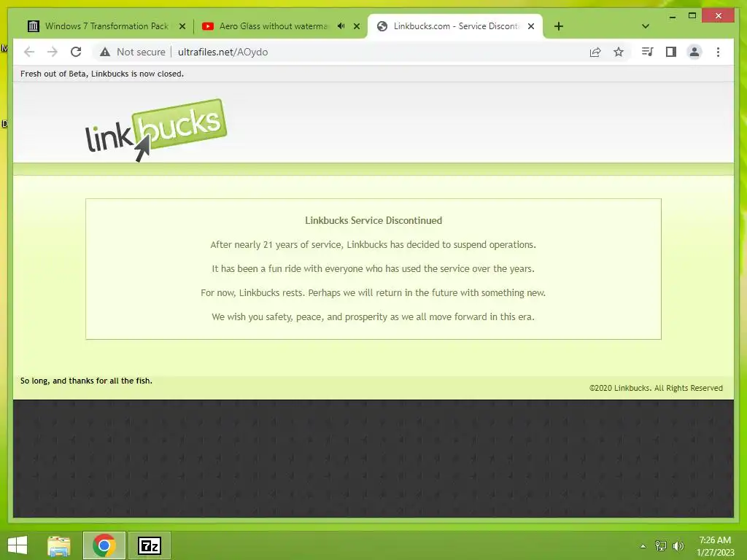
Task: Close the Linkbucks.com tab
Action: pyautogui.click(x=531, y=26)
